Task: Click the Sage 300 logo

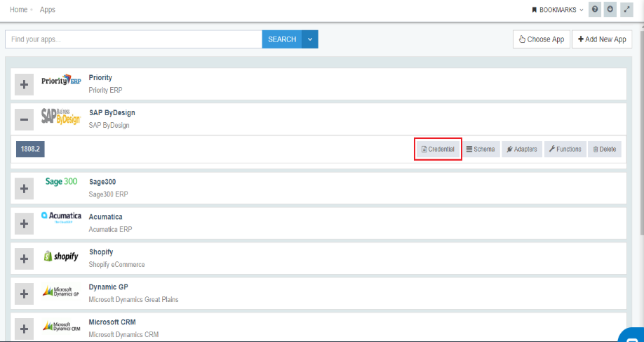Action: (61, 182)
